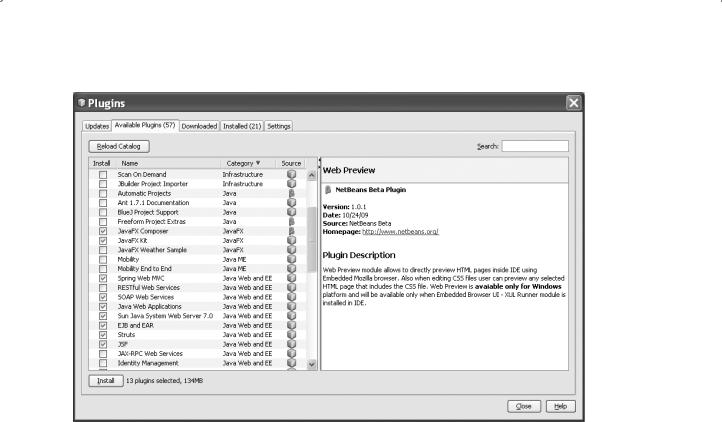Click source icon for Scan On Demand row
The height and width of the screenshot is (422, 722).
click(291, 175)
